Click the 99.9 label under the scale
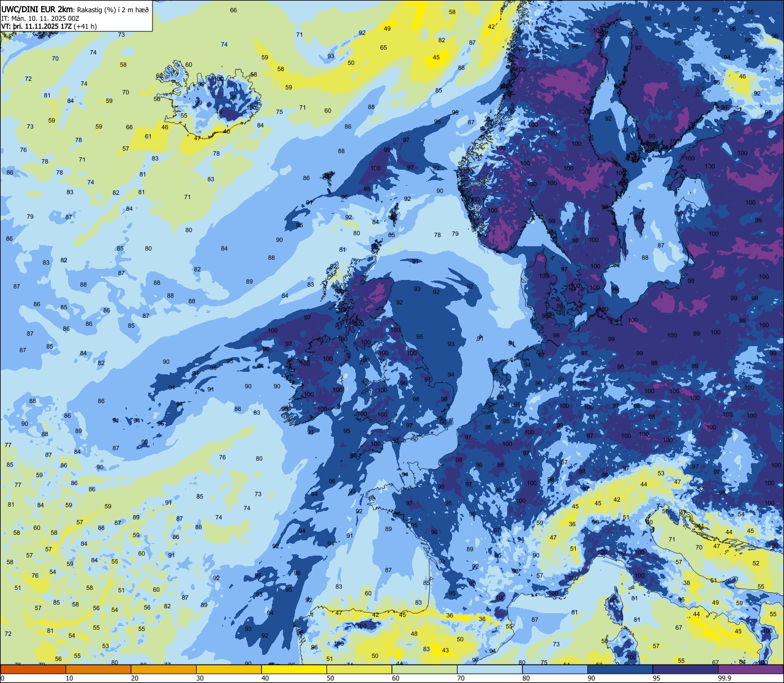Image resolution: width=784 pixels, height=683 pixels. pyautogui.click(x=725, y=678)
